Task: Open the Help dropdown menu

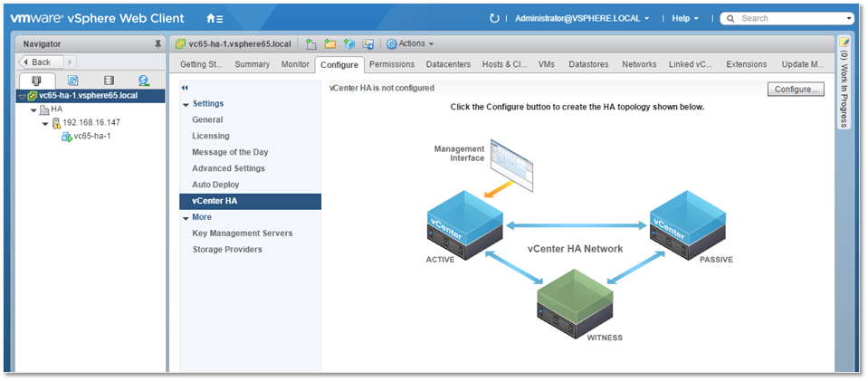Action: click(x=685, y=18)
